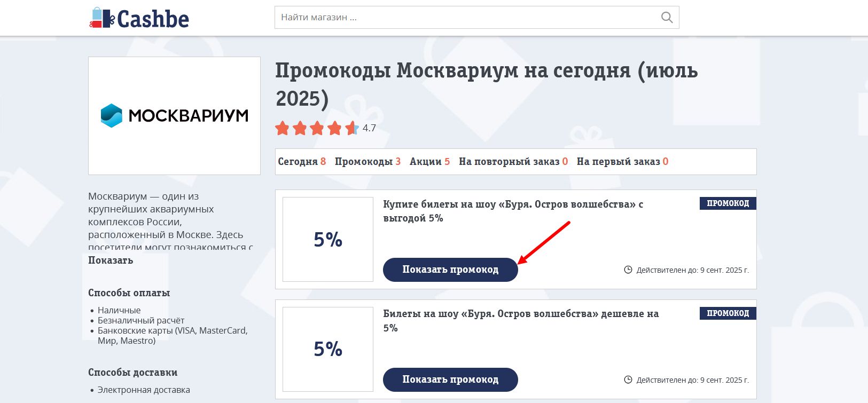Click the Способы доставки heading

pyautogui.click(x=133, y=373)
